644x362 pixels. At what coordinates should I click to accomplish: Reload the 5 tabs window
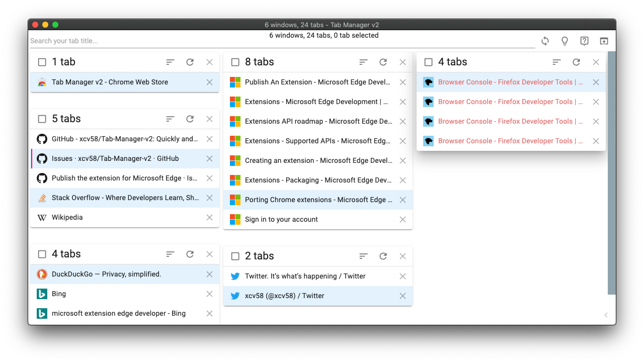pos(190,119)
